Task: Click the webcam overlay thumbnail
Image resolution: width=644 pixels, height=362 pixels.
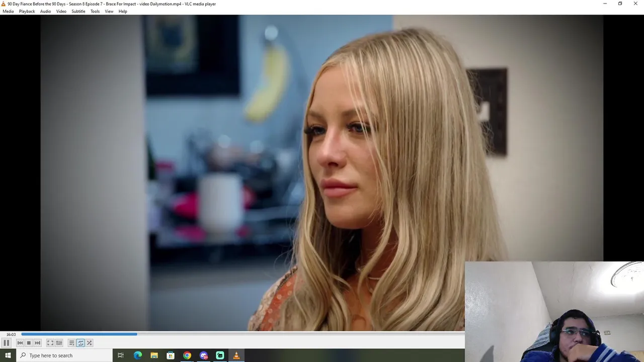Action: pyautogui.click(x=554, y=312)
